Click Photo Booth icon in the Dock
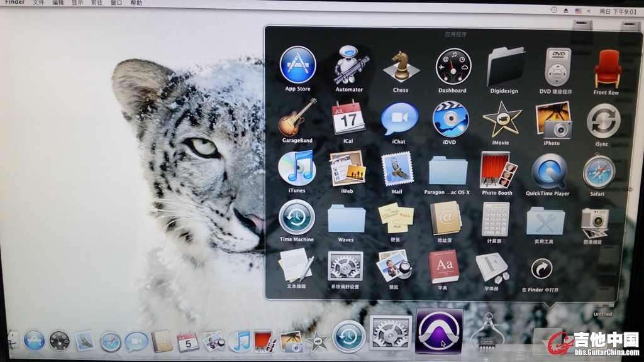Viewport: 644px width, 362px height. pos(264,342)
